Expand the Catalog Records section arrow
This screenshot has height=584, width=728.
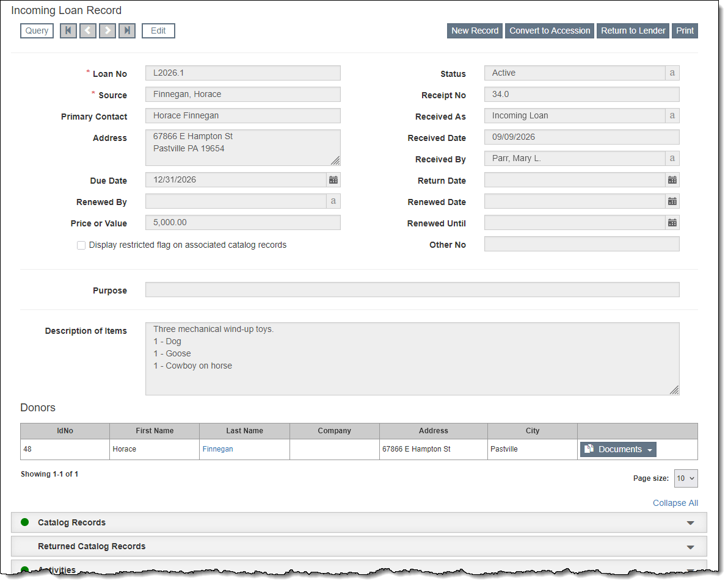pyautogui.click(x=690, y=523)
